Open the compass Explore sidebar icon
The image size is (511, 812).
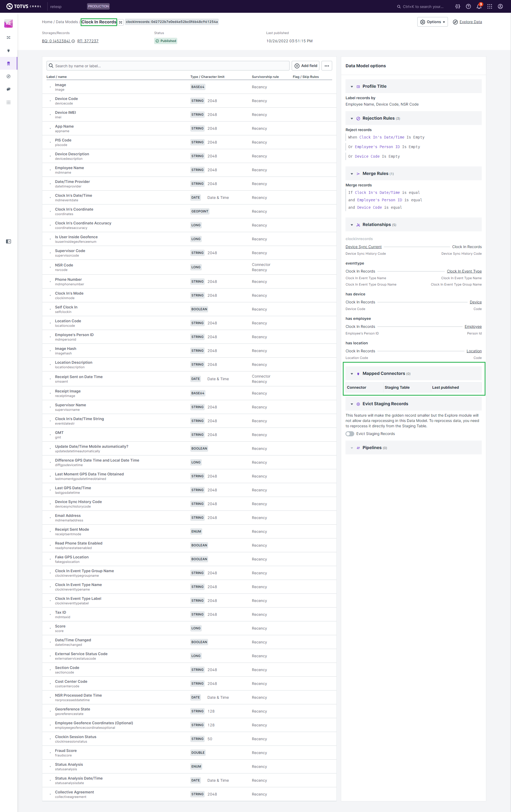click(9, 77)
